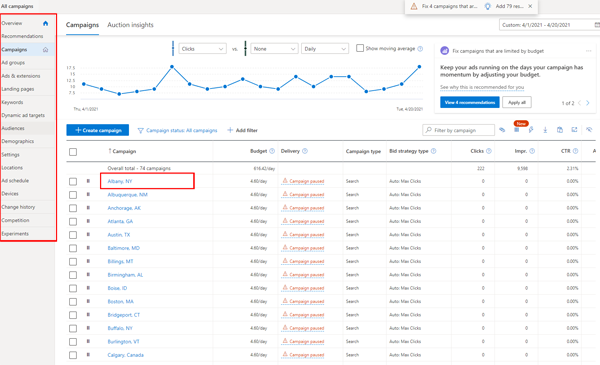600x365 pixels.
Task: Go to next recommendation with right chevron
Action: pyautogui.click(x=588, y=103)
